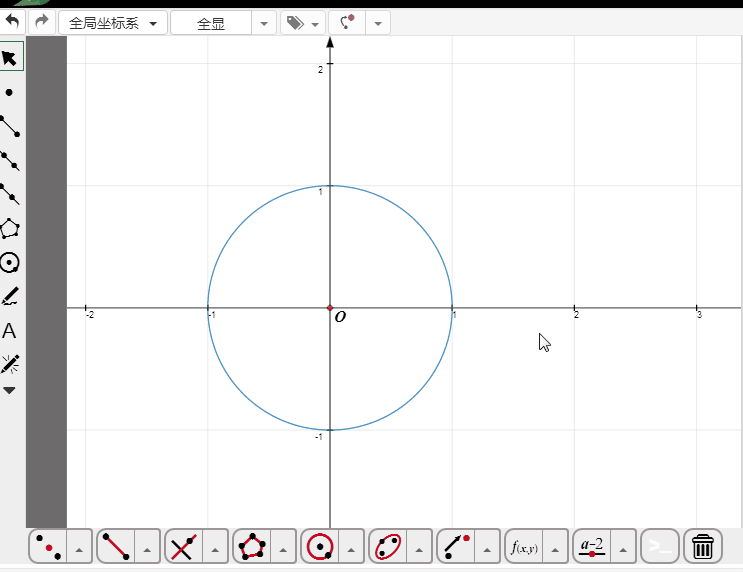This screenshot has width=743, height=572.
Task: Expand the dropdown arrow next to 全显
Action: (264, 23)
